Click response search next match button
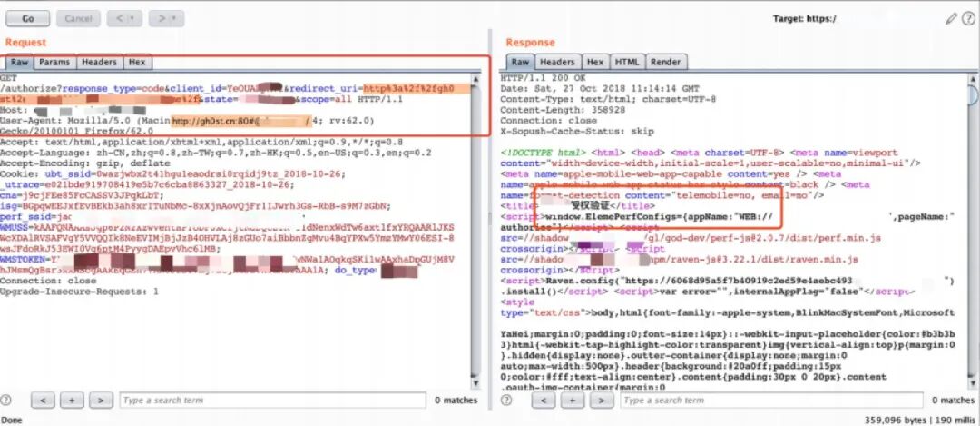Screen dimensions: 980x426 pos(602,401)
